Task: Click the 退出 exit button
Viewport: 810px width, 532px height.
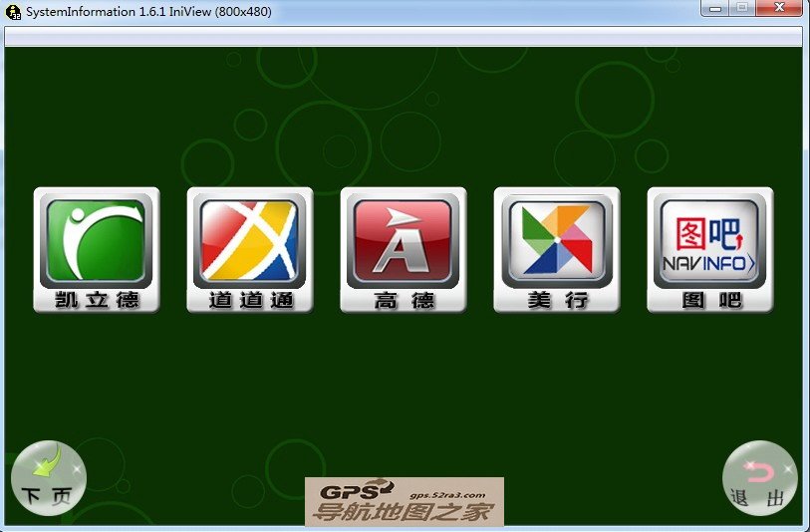Action: tap(759, 478)
